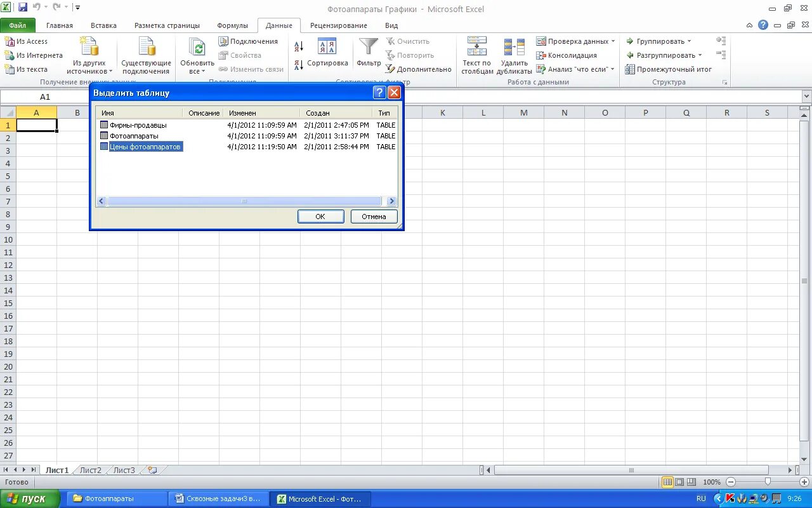812x508 pixels.
Task: Select the Фирмы-продавцы table row
Action: [247, 125]
